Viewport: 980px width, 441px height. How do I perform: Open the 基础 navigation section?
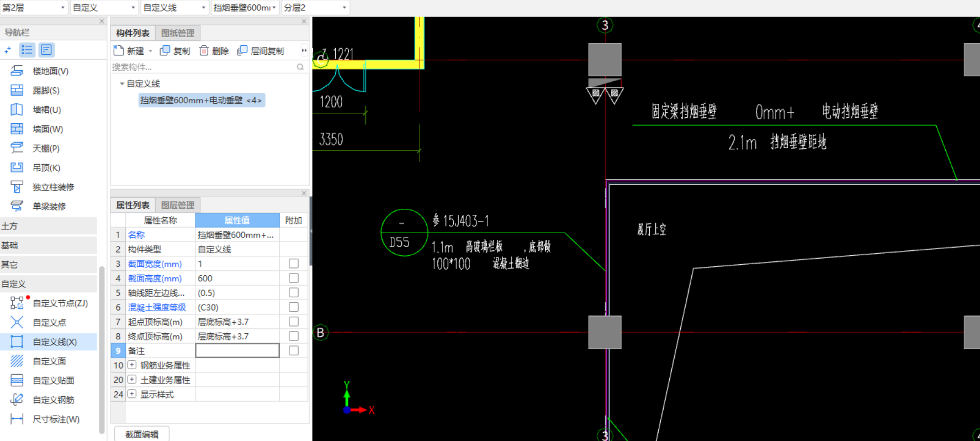point(49,245)
